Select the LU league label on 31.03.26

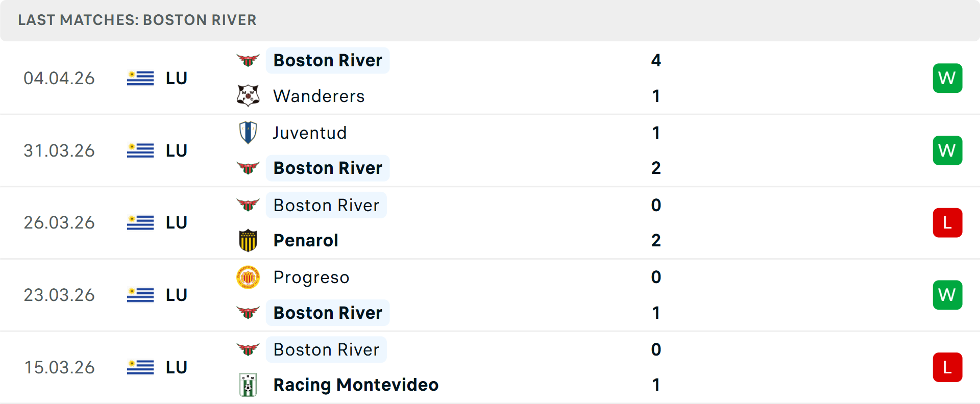click(x=176, y=150)
